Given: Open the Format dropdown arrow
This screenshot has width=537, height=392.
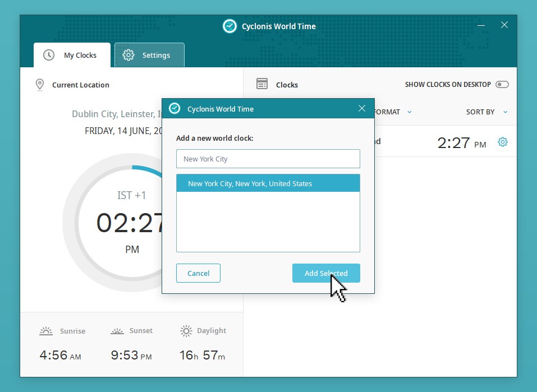Looking at the screenshot, I should click(409, 112).
